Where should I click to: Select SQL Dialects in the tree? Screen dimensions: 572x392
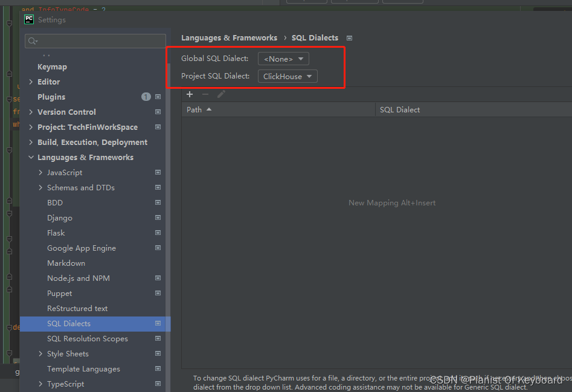95,324
